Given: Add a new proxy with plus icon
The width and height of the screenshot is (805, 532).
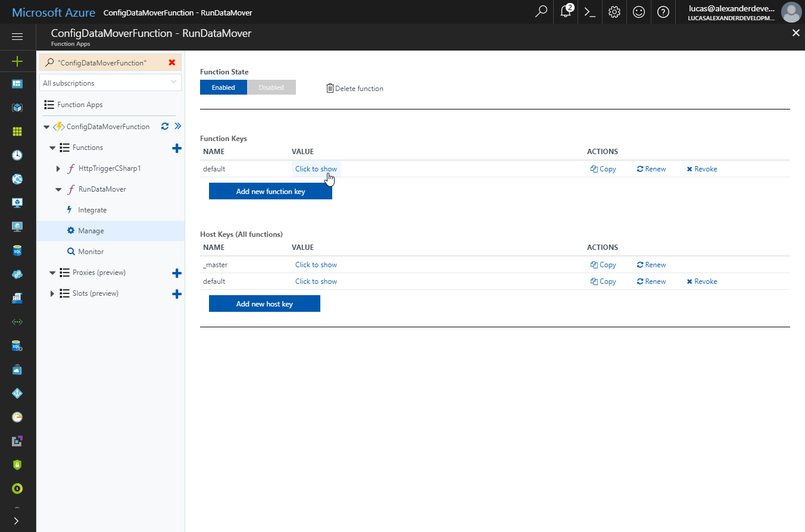Looking at the screenshot, I should 177,273.
